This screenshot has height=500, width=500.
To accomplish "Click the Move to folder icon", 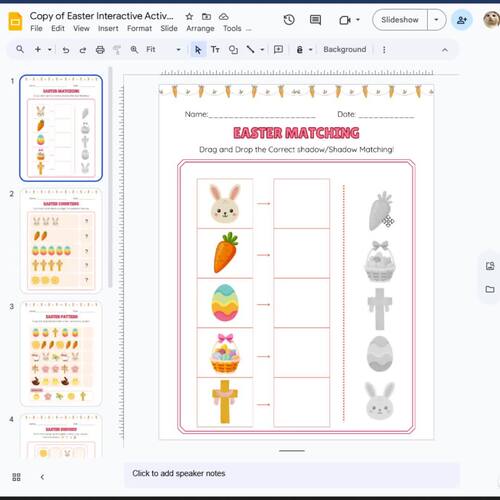I will (206, 16).
